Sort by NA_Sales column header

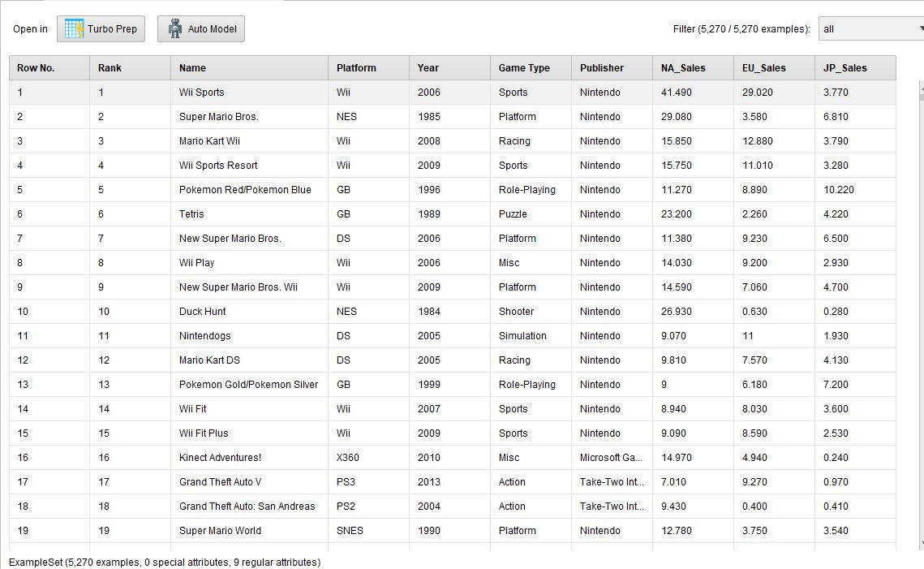(x=693, y=68)
